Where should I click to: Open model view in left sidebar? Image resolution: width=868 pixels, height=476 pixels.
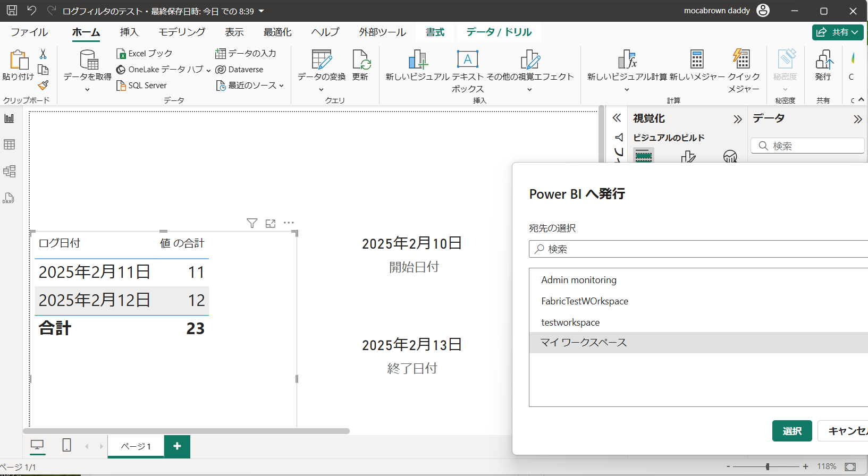pos(9,171)
